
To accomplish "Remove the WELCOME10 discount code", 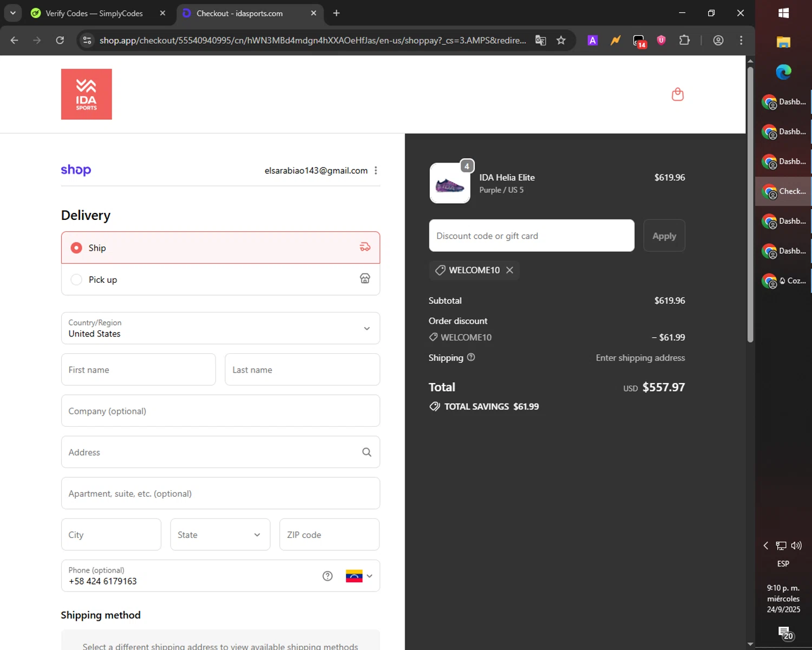I will coord(509,270).
